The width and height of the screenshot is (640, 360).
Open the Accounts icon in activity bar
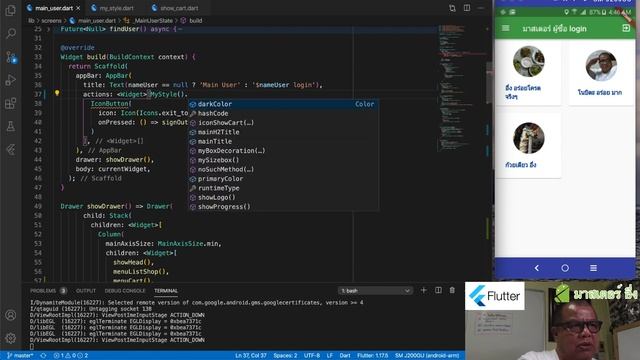point(11,315)
